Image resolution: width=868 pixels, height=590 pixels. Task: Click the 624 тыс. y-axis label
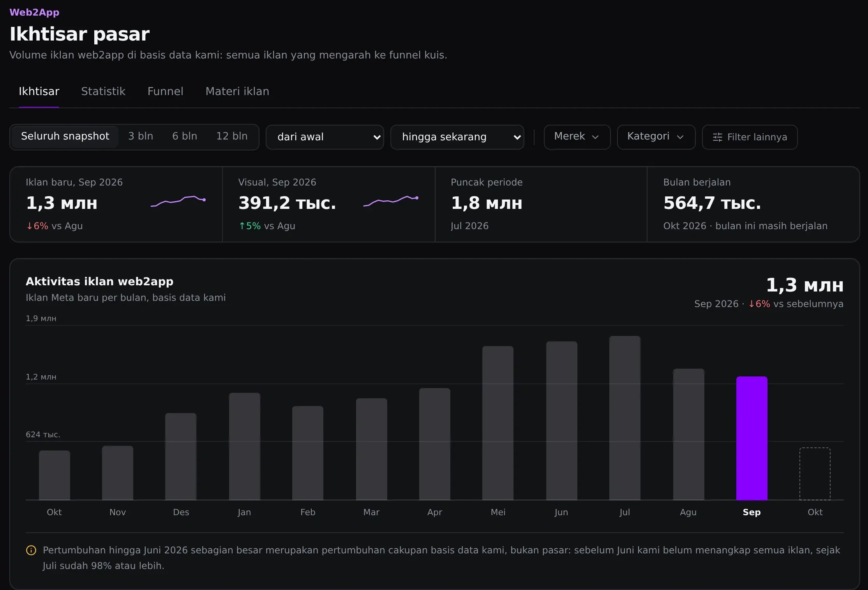[43, 435]
